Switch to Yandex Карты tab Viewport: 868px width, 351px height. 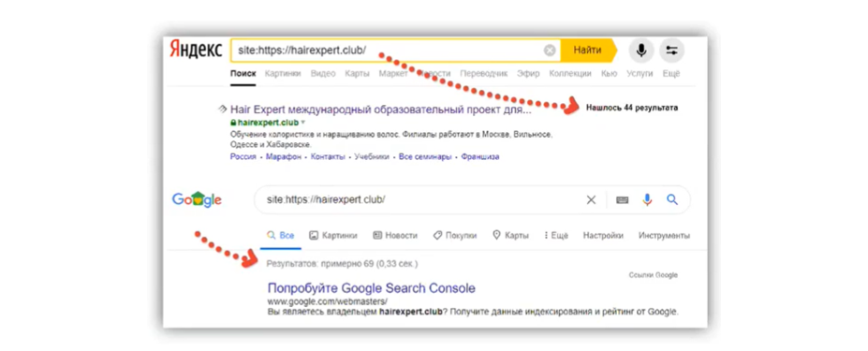click(x=357, y=74)
